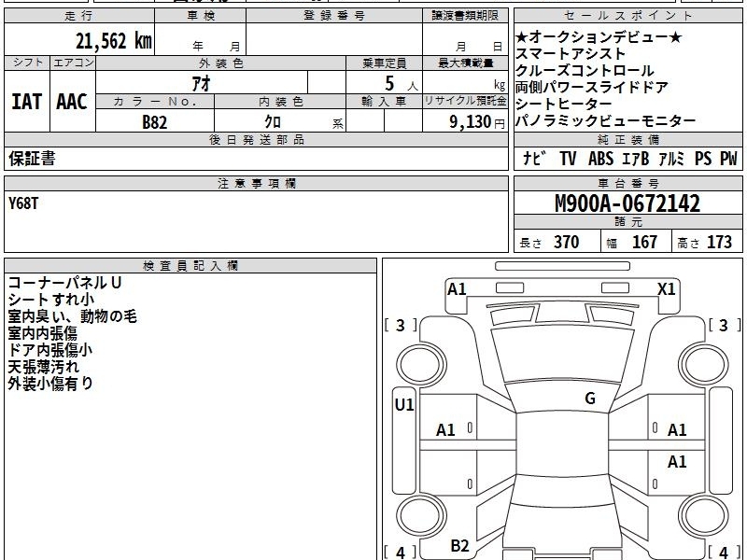Select the リサイクル預託金 header

point(465,102)
